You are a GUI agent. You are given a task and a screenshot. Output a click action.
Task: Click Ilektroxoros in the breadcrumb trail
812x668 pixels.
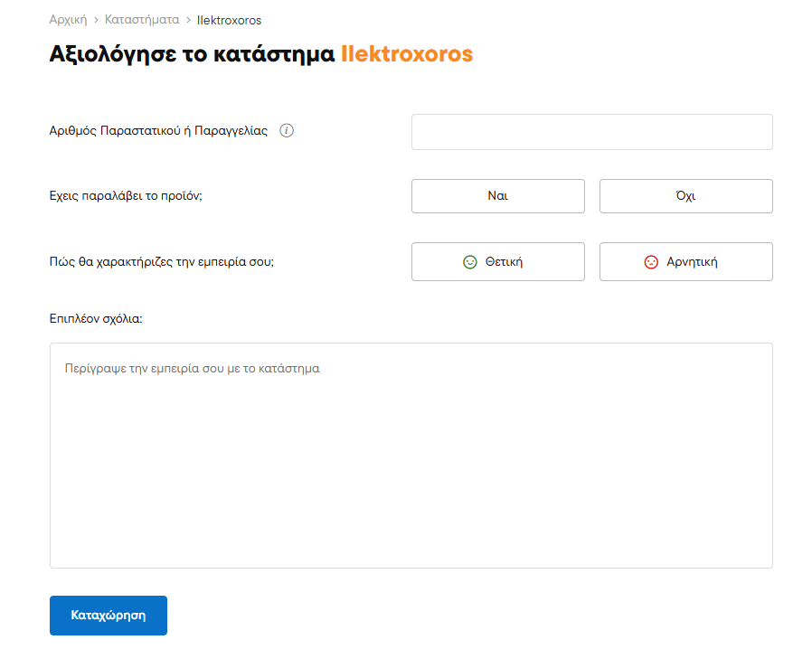[x=229, y=20]
